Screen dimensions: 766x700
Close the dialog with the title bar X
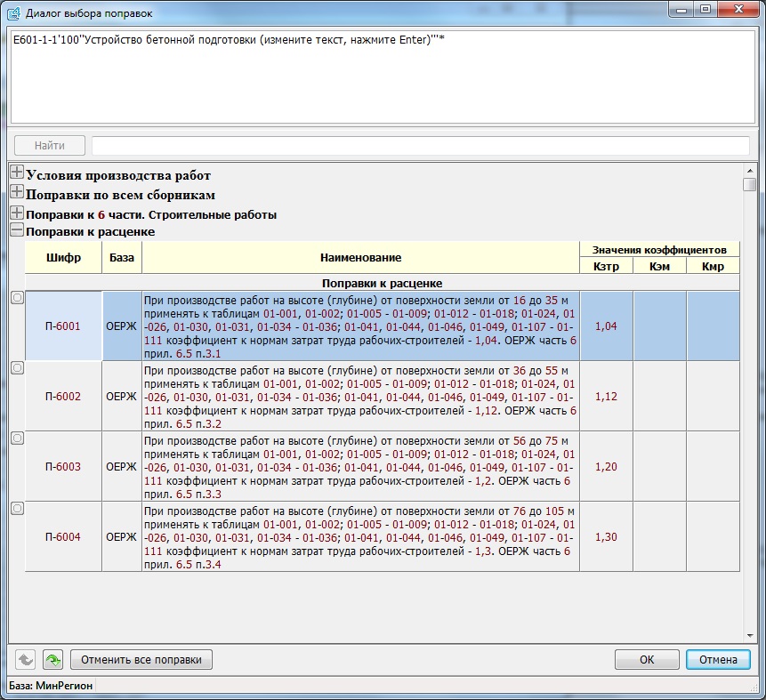click(x=737, y=12)
